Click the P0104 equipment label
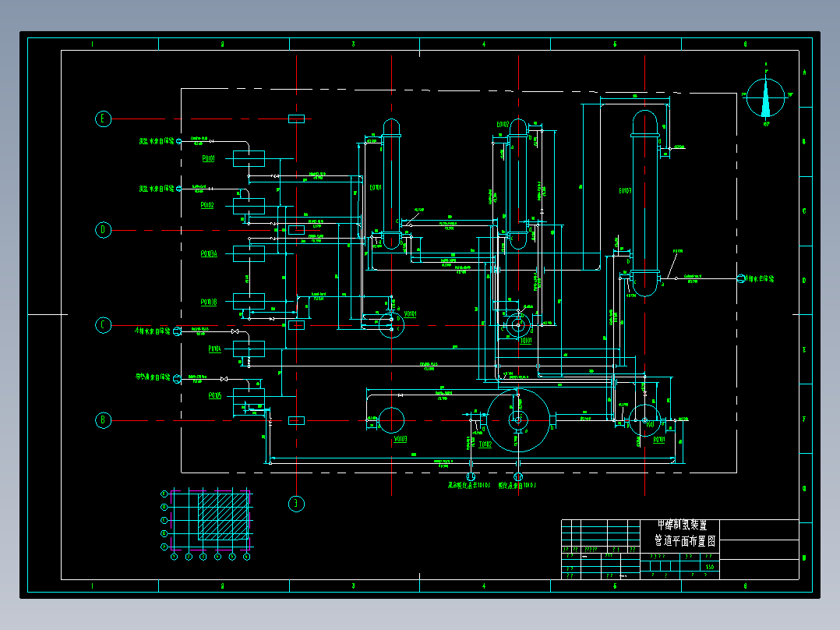Image resolution: width=840 pixels, height=630 pixels. (x=214, y=349)
